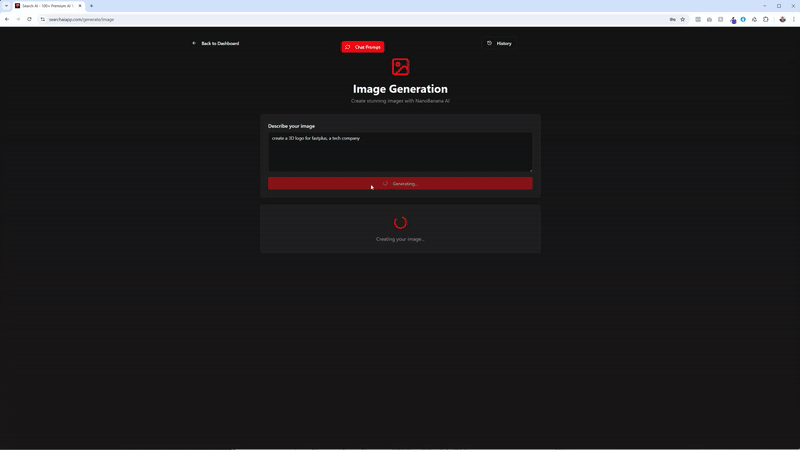Click the Back to Dashboard link

click(x=216, y=44)
